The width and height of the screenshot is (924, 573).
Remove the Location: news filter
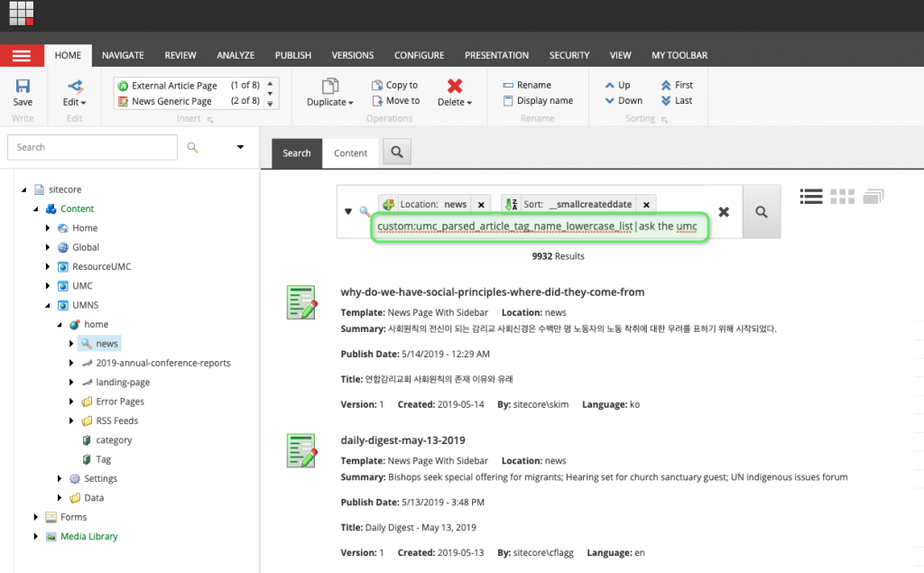pyautogui.click(x=481, y=205)
